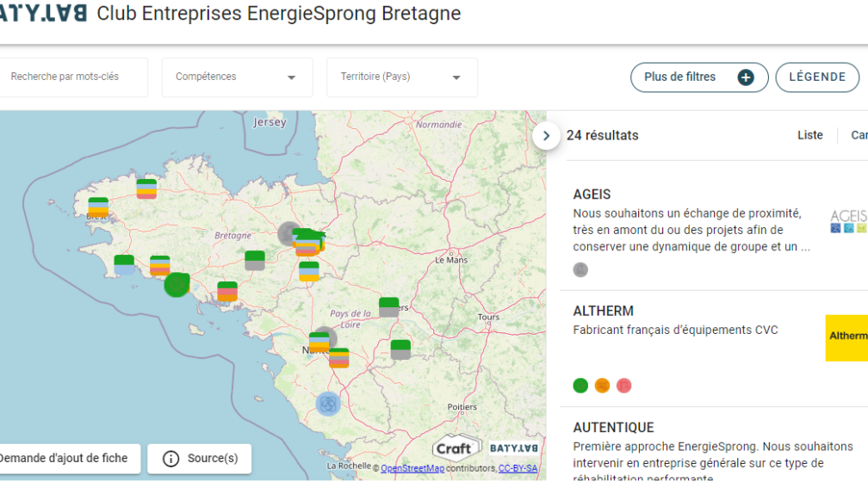The height and width of the screenshot is (488, 868).
Task: Open the AGEIS result card title
Action: coord(592,195)
